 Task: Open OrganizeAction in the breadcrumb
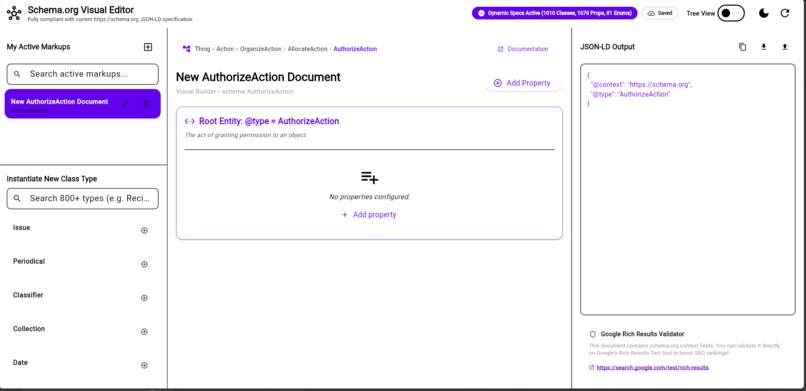[x=261, y=49]
